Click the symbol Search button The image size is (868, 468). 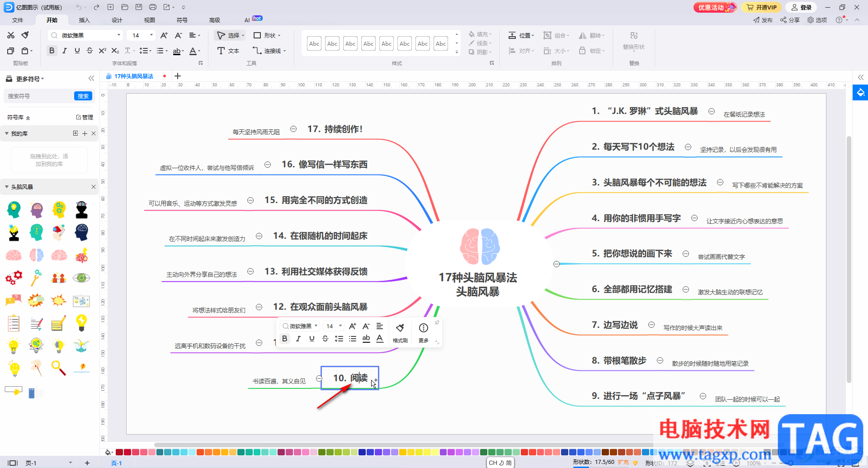[83, 96]
